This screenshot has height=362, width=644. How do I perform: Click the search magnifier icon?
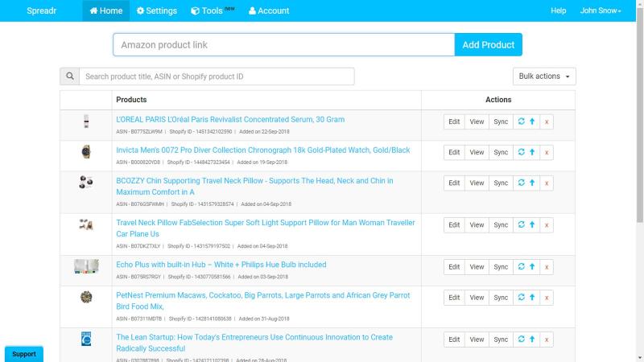click(x=70, y=76)
